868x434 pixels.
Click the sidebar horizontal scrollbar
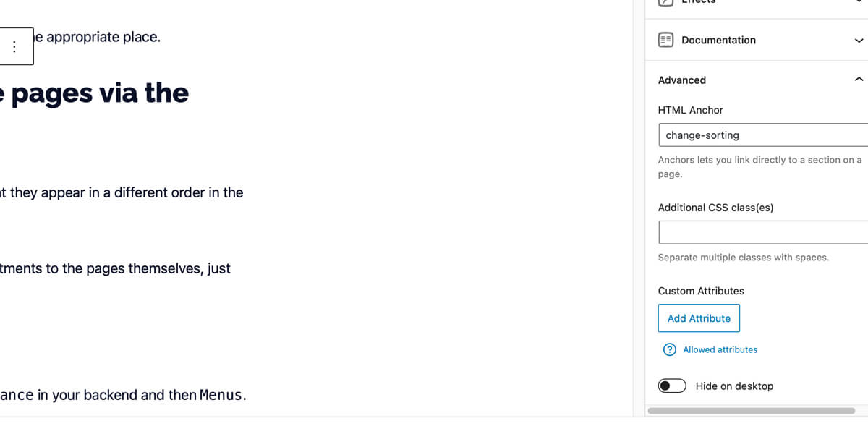point(751,411)
